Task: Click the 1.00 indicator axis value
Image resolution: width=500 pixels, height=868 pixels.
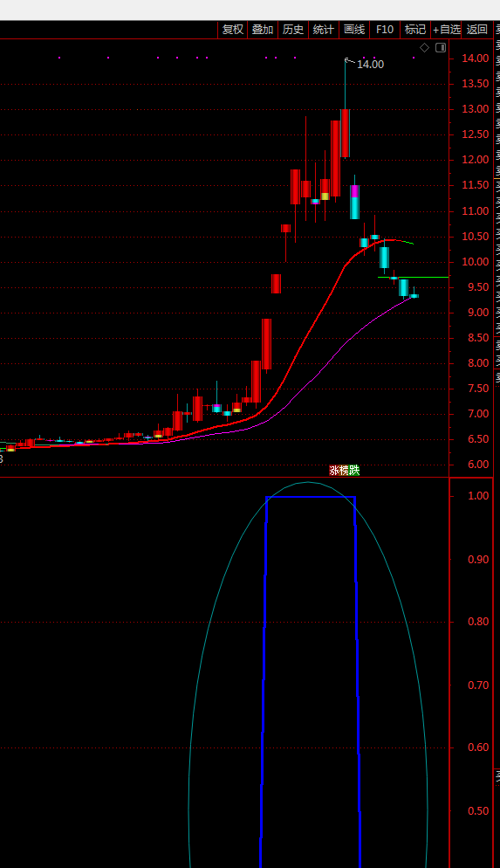Action: coord(478,495)
